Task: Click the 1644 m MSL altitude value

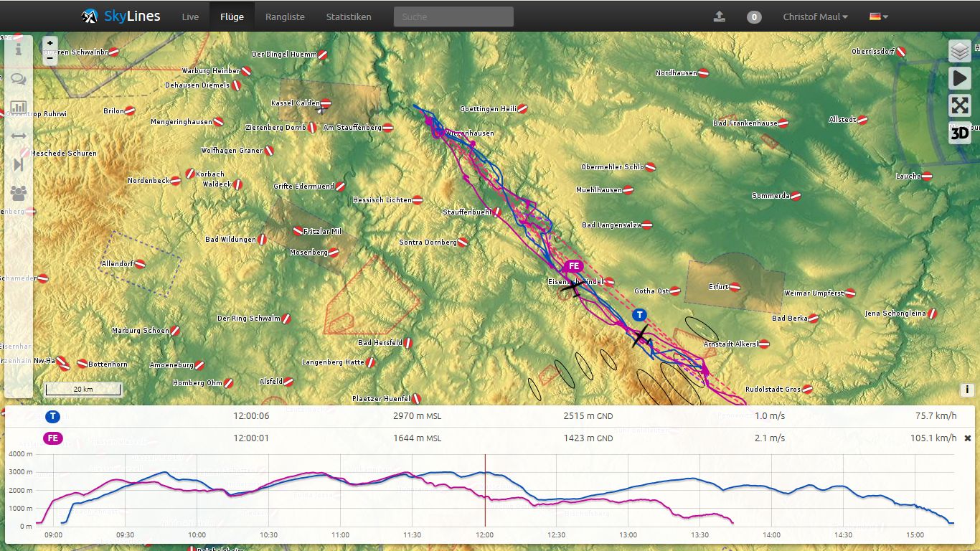Action: coord(418,438)
